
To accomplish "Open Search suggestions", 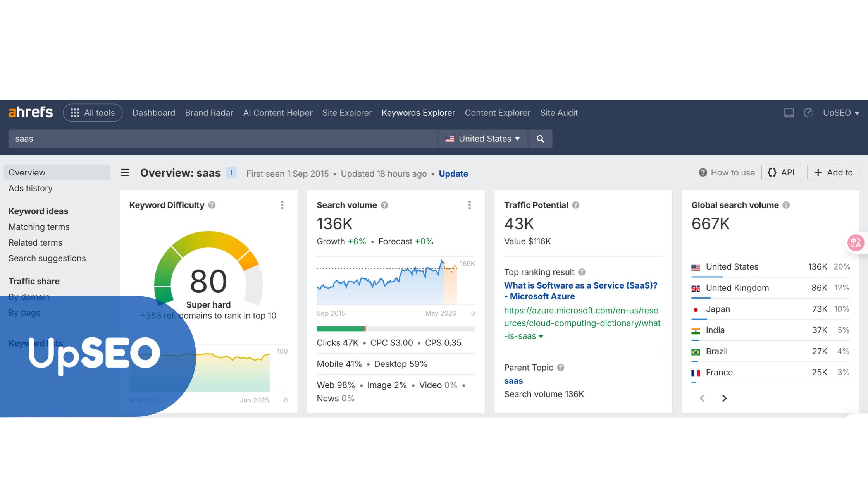I will (47, 258).
